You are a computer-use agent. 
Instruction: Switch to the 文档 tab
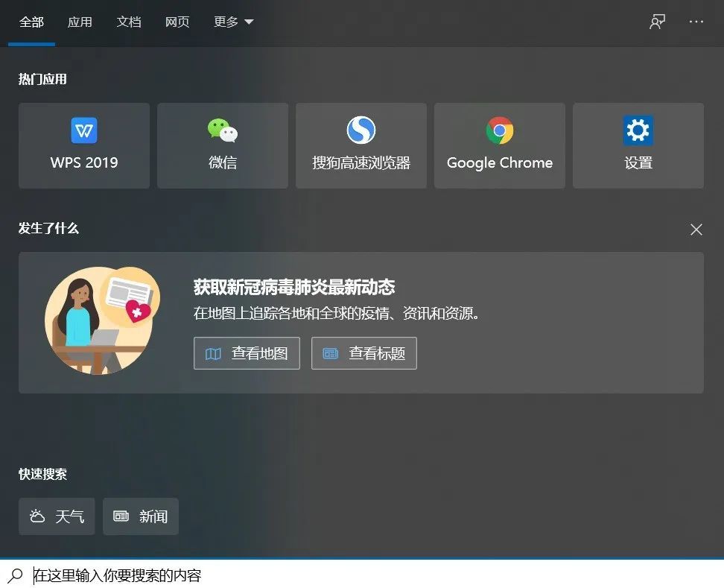(129, 22)
